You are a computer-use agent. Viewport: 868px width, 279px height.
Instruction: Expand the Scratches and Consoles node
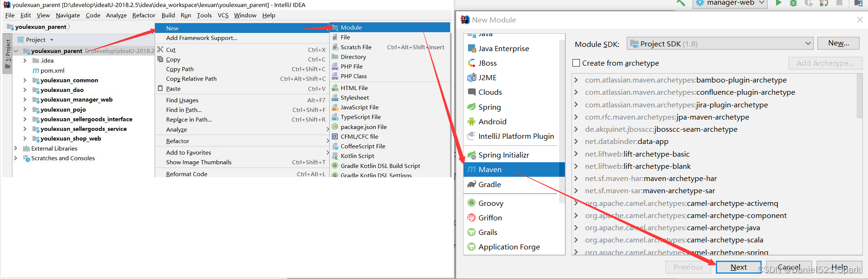pyautogui.click(x=15, y=158)
